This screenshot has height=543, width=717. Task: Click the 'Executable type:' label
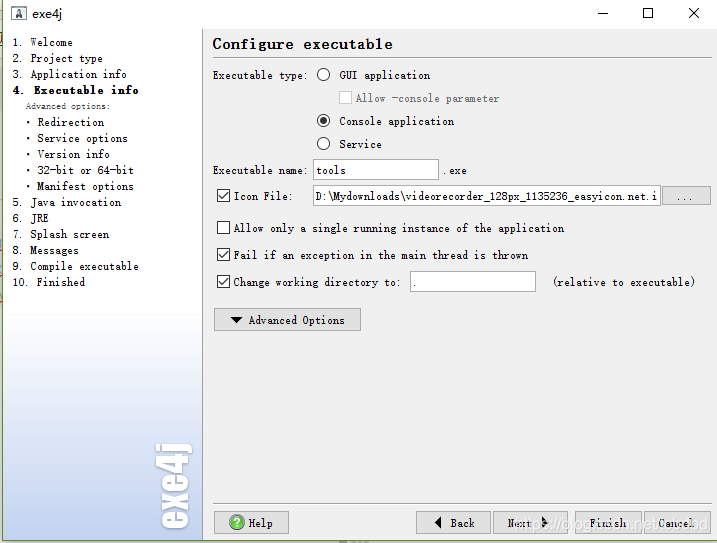(x=260, y=75)
